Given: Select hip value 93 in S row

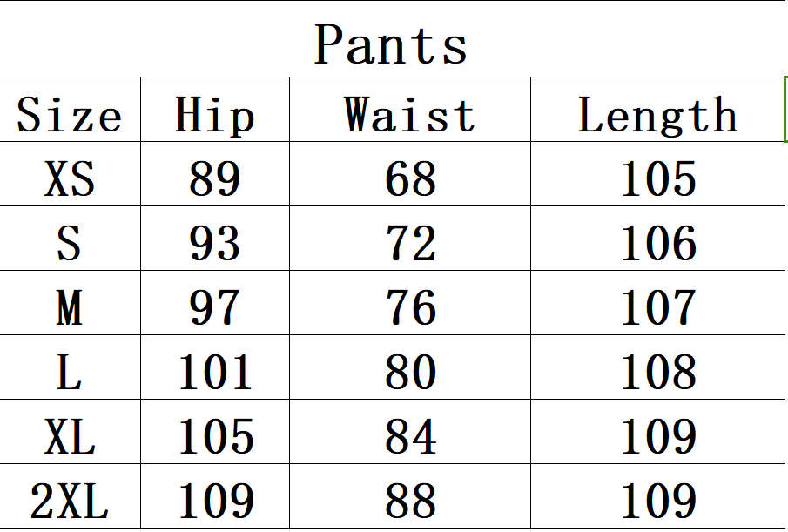Looking at the screenshot, I should pyautogui.click(x=214, y=243).
